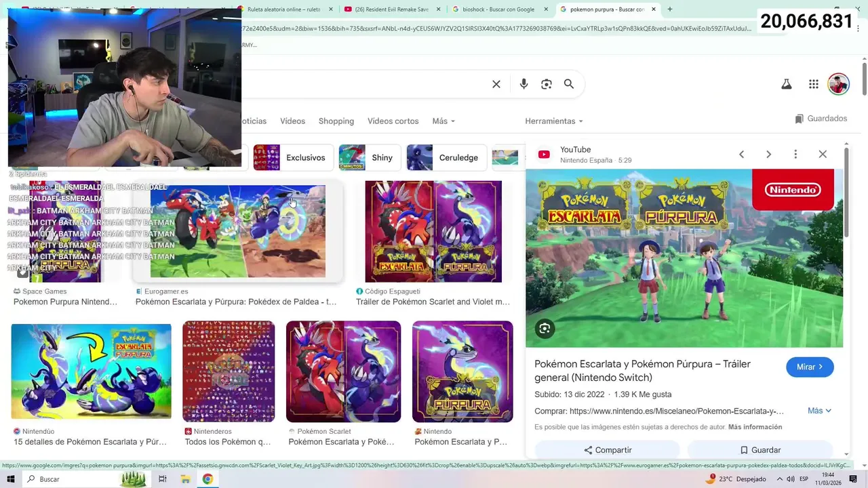The image size is (868, 488).
Task: Filter images by Shiny chip
Action: [x=370, y=157]
